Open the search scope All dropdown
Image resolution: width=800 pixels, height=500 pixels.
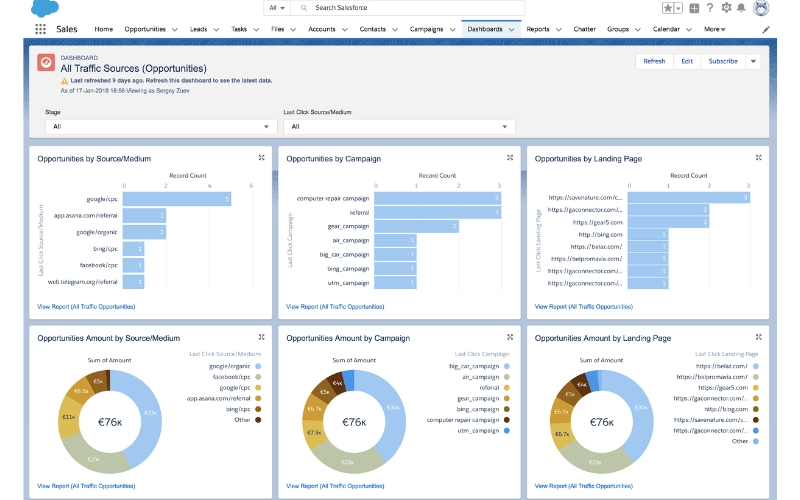pos(277,8)
